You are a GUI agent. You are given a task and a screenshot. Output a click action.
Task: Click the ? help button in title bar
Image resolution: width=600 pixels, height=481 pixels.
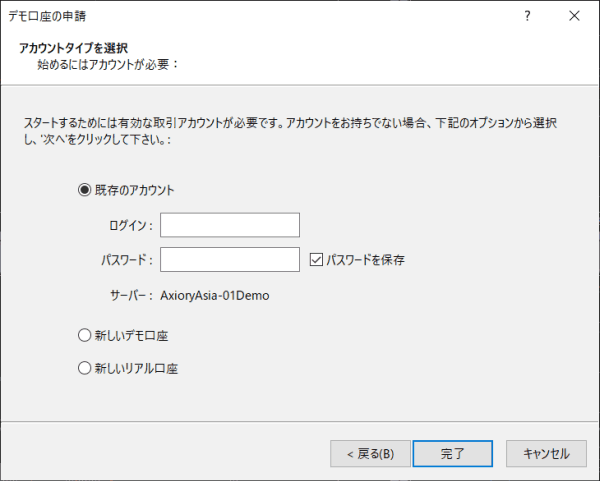pyautogui.click(x=527, y=16)
